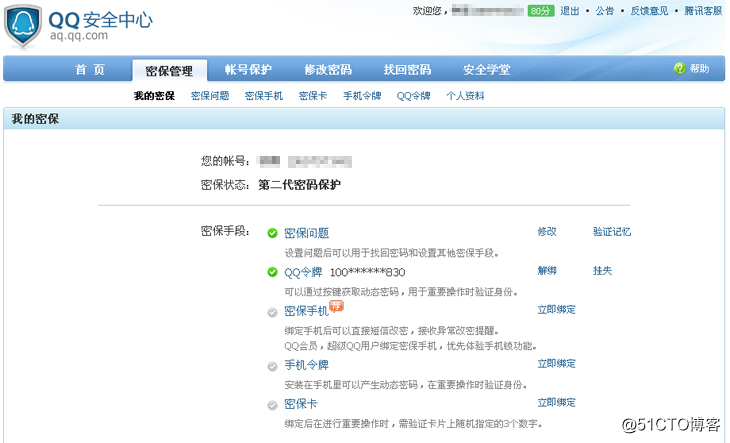Click the 密保手机 heading link in the list
This screenshot has height=443, width=730.
tap(306, 311)
